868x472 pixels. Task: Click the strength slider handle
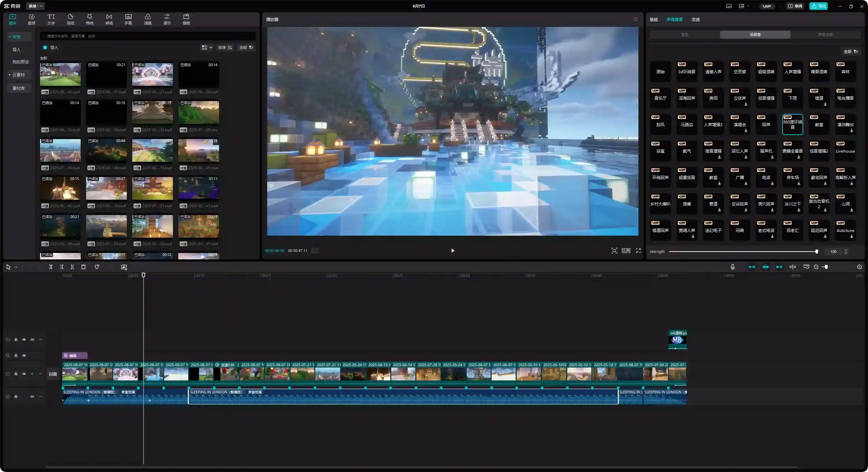[816, 252]
